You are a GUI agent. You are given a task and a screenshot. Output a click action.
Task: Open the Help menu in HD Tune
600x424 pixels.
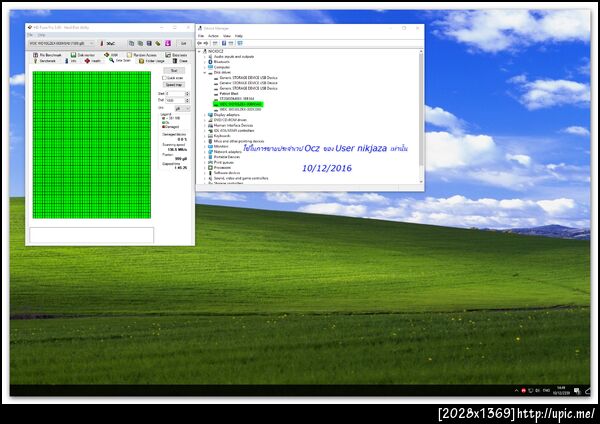(41, 35)
